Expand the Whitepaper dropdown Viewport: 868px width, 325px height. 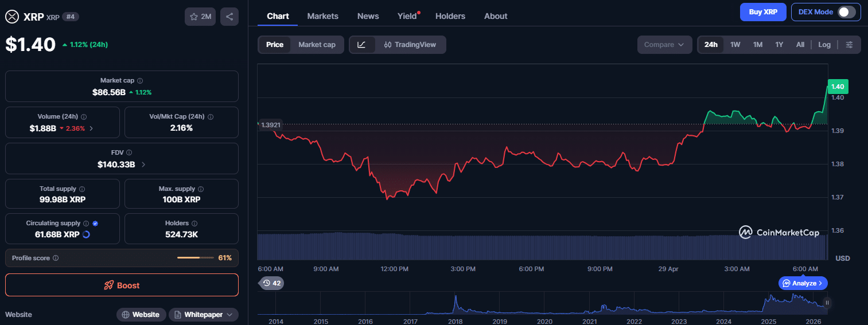click(203, 315)
